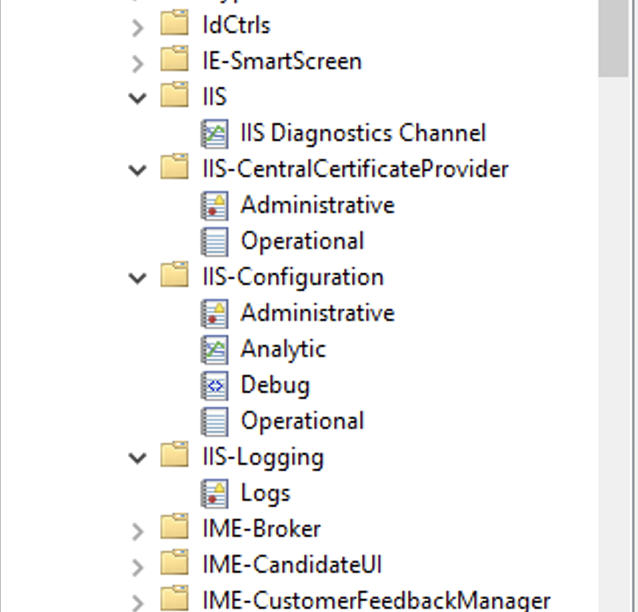
Task: Click the IE-SmartScreen folder icon
Action: pyautogui.click(x=175, y=59)
